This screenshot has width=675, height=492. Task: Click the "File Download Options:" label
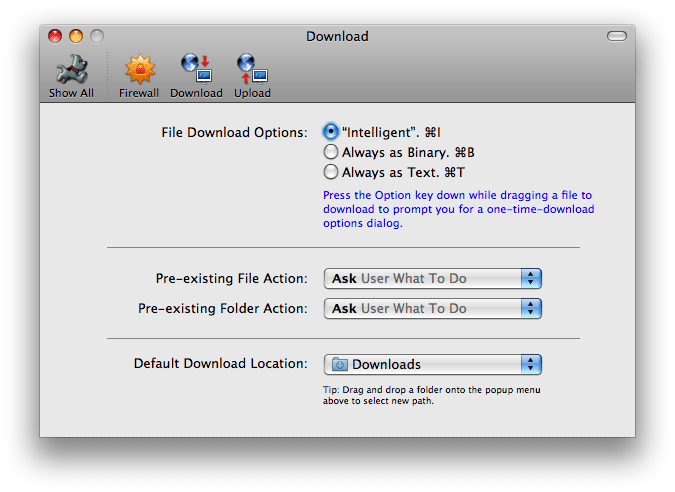[x=235, y=132]
